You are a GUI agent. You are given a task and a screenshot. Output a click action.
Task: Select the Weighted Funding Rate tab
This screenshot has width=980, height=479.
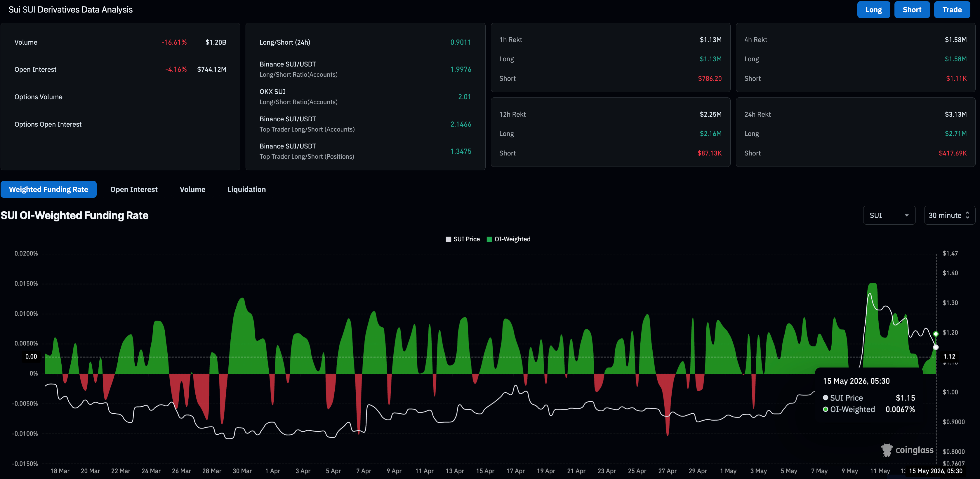click(x=49, y=189)
